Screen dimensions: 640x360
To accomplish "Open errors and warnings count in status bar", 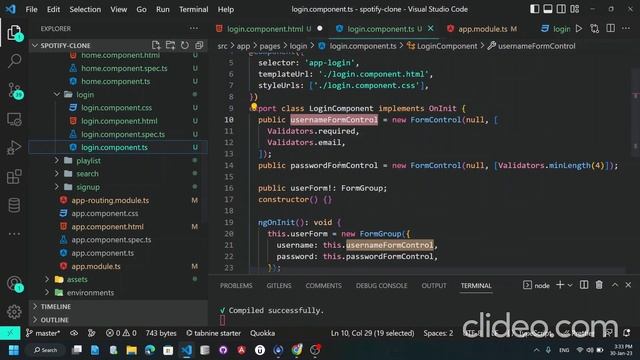I will 121,333.
